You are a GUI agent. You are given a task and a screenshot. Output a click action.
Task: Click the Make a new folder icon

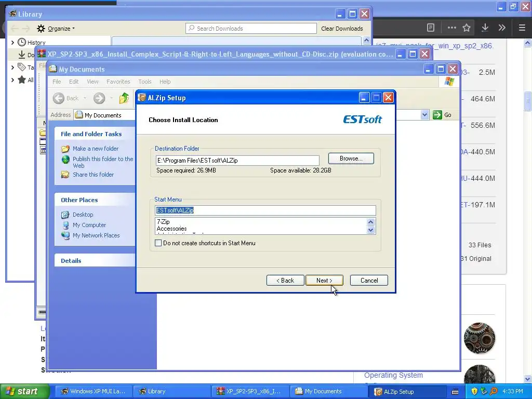tap(65, 149)
